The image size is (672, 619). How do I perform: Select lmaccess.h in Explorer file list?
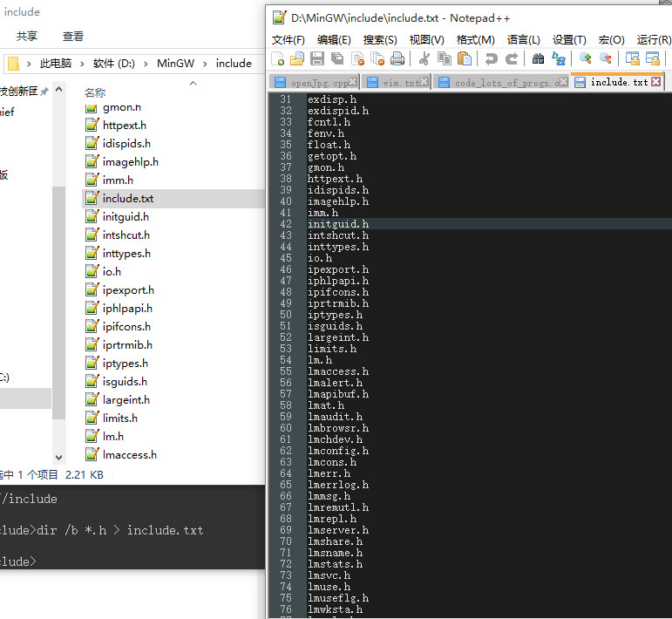(129, 455)
